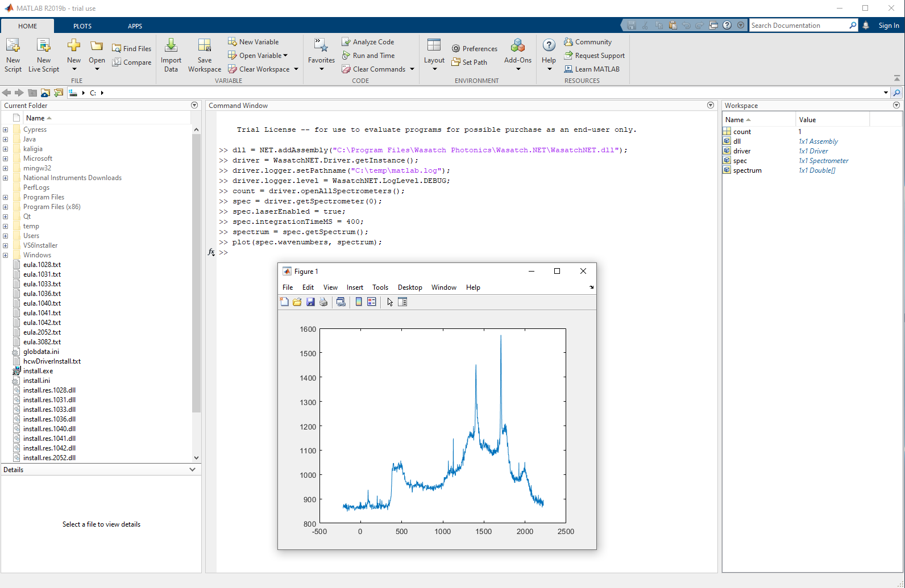Switch to the APPS tab

135,26
